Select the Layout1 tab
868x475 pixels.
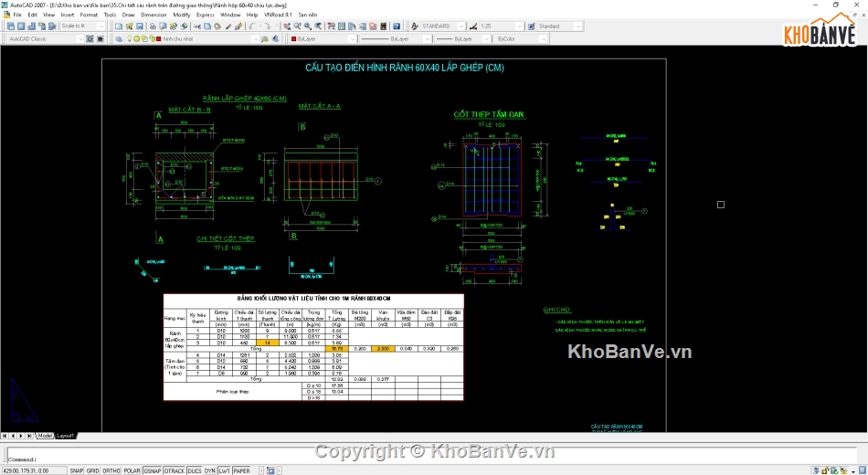tap(65, 436)
